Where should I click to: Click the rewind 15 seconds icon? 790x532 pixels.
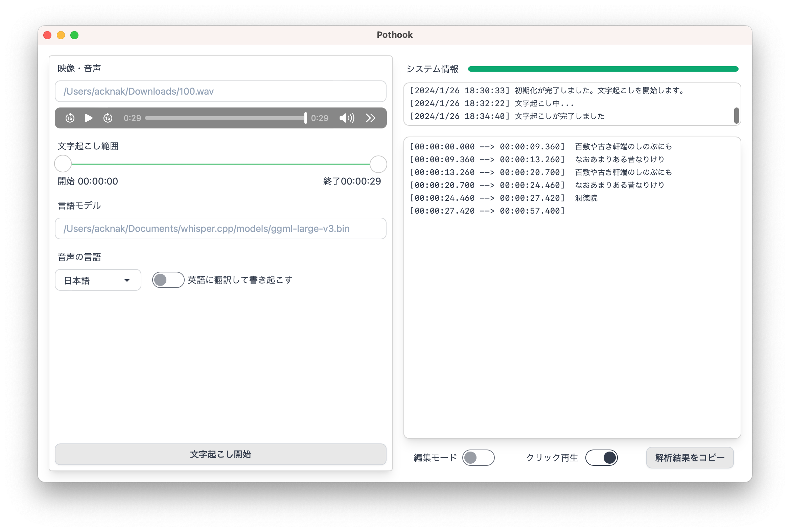click(x=70, y=118)
